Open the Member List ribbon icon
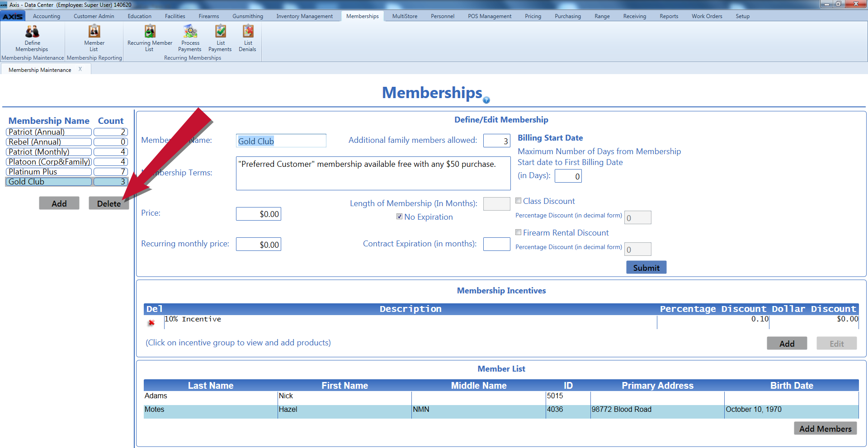The height and width of the screenshot is (448, 868). [94, 38]
